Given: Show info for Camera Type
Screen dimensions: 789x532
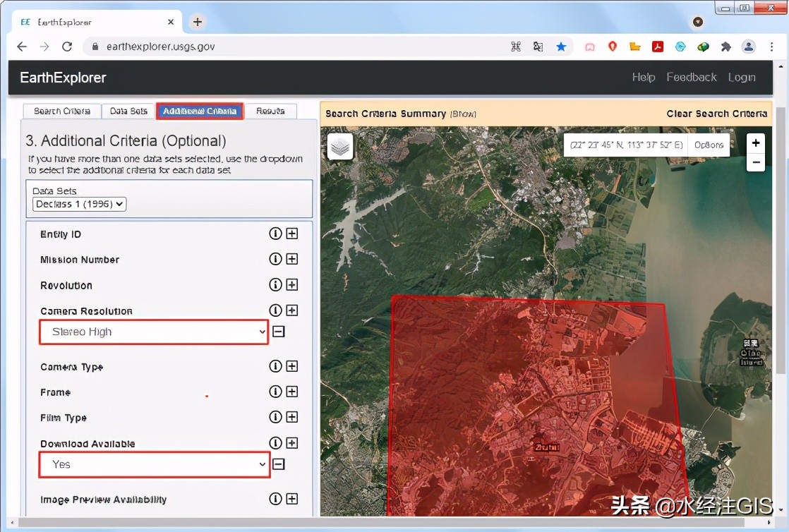Looking at the screenshot, I should tap(275, 366).
